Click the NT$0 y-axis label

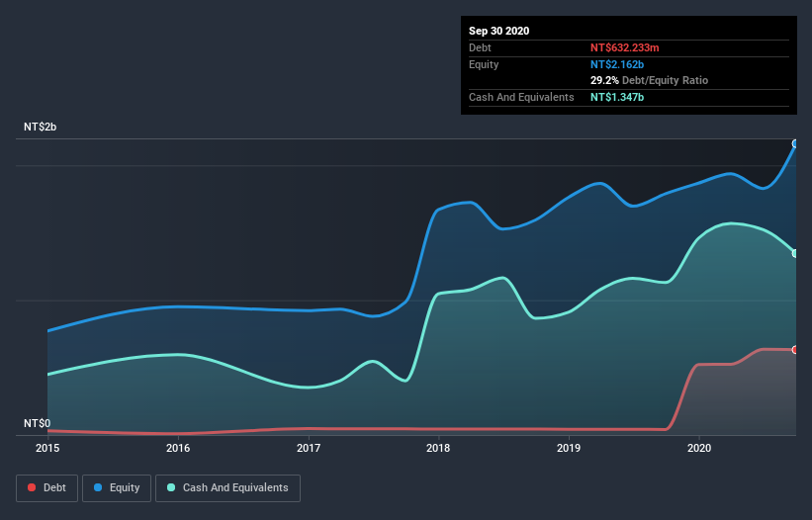pyautogui.click(x=38, y=423)
